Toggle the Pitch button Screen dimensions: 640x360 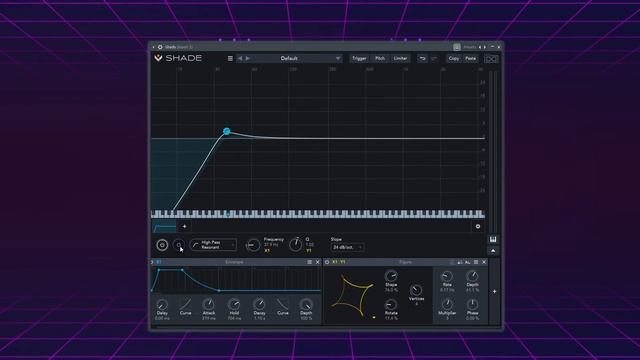(380, 58)
